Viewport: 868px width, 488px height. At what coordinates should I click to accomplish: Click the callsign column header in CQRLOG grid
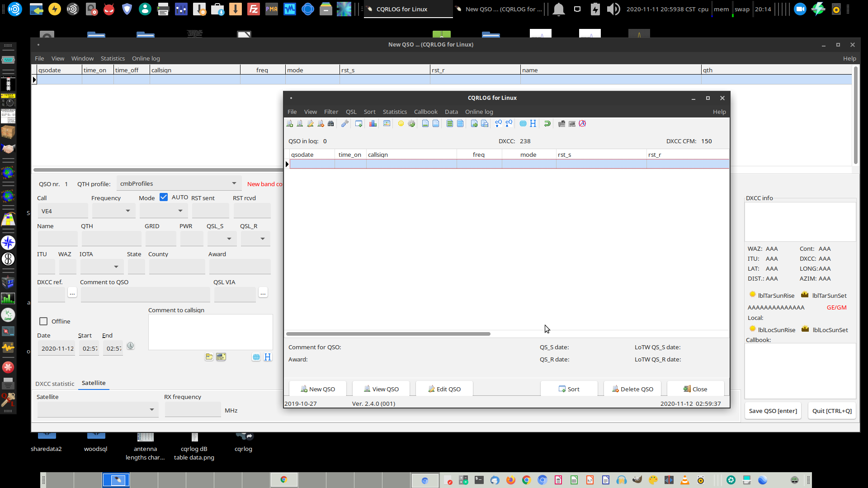tap(411, 155)
